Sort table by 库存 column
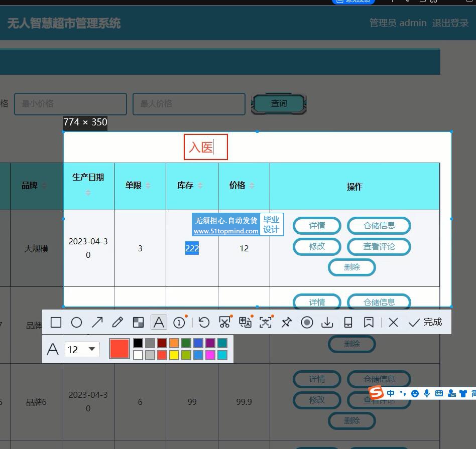Screen dimensions: 476x449 click(200, 186)
